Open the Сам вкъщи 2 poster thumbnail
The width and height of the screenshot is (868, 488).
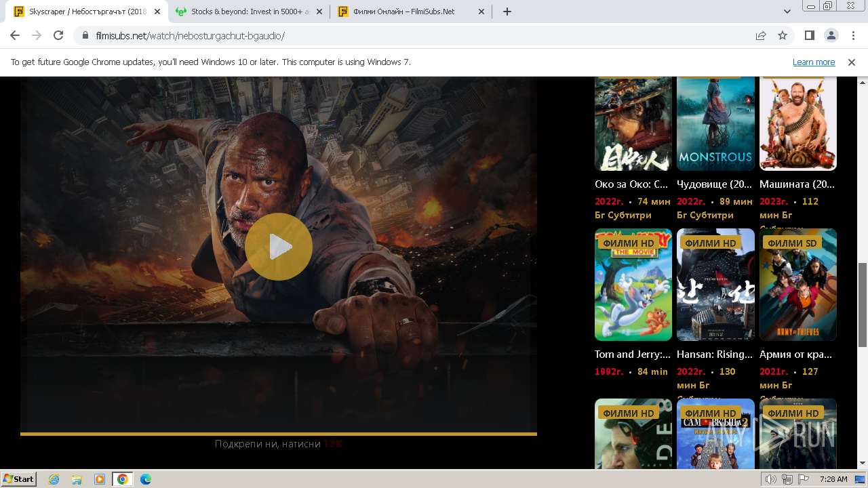[x=715, y=434]
